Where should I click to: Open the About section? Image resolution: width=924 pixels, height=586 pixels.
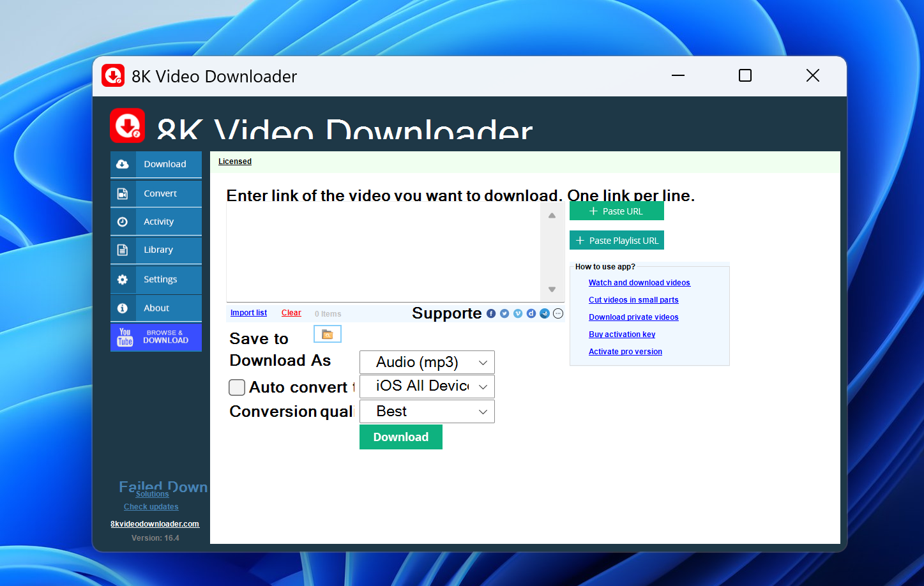click(x=156, y=308)
